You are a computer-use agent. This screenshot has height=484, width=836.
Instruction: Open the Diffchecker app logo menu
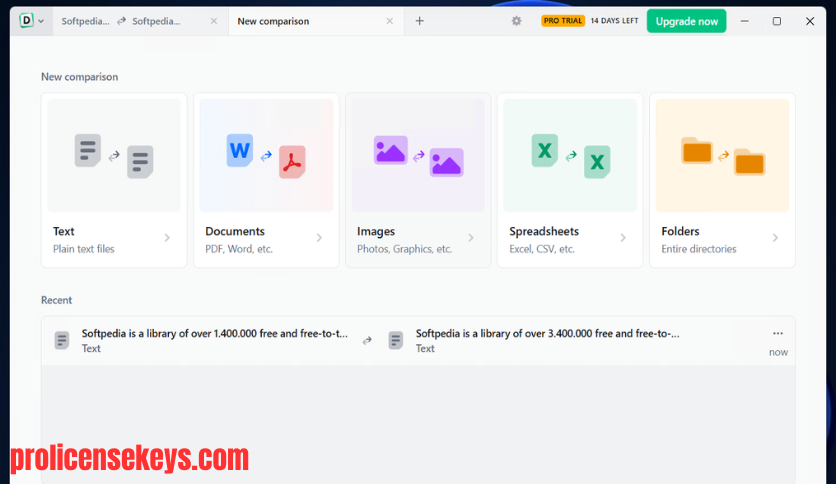[31, 21]
